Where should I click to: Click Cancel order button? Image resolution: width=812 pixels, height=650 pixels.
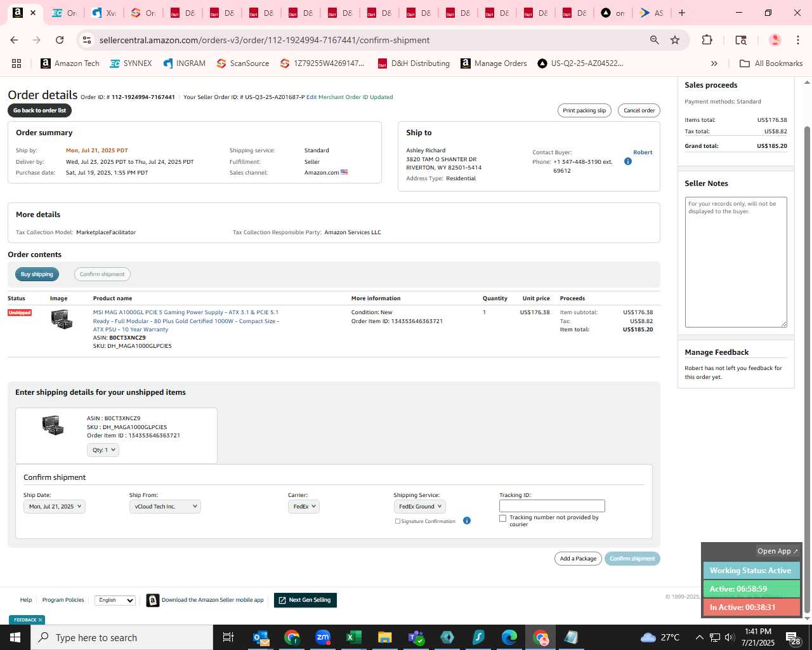[x=639, y=110]
